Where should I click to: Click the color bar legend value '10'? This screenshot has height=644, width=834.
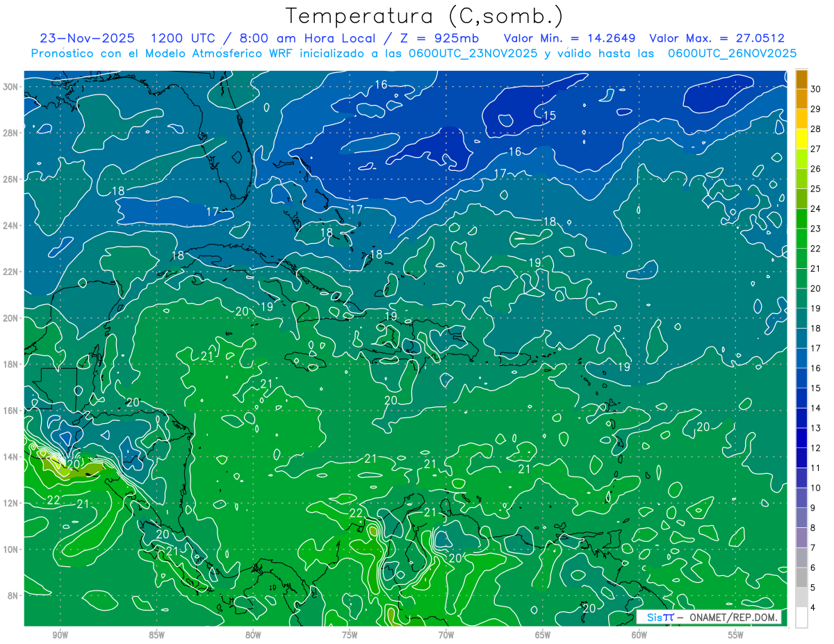815,488
